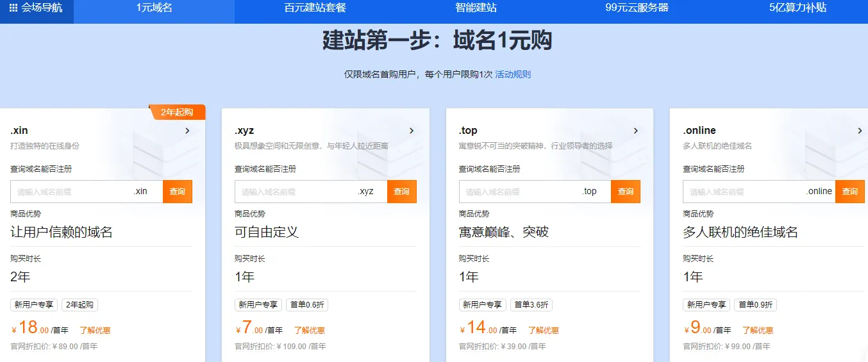Switch to the 5亿算力补贴 tab

click(797, 8)
